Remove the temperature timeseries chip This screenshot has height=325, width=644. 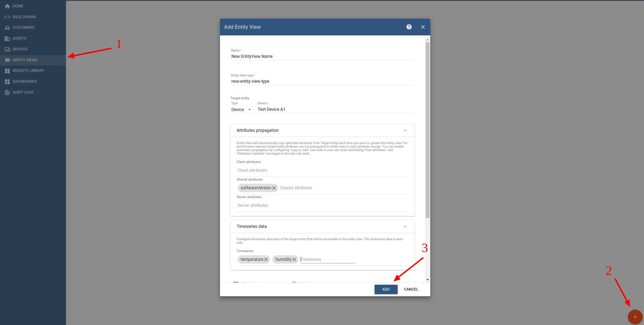(266, 259)
